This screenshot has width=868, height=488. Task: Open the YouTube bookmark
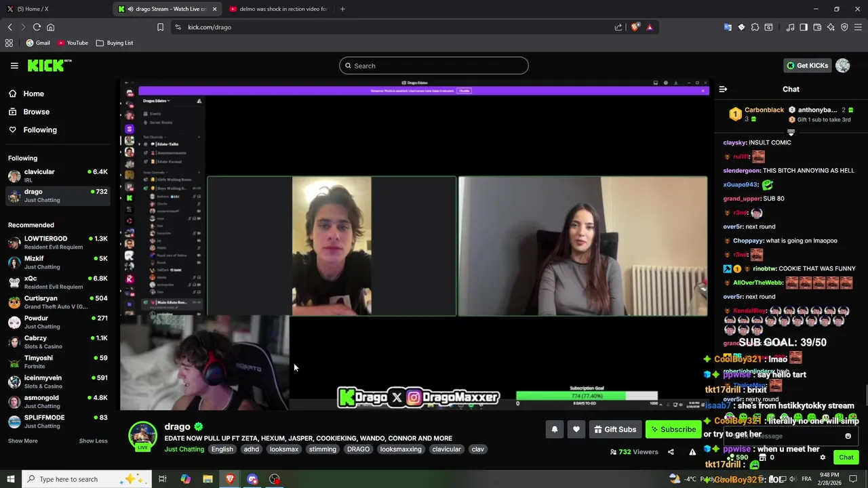pyautogui.click(x=73, y=43)
